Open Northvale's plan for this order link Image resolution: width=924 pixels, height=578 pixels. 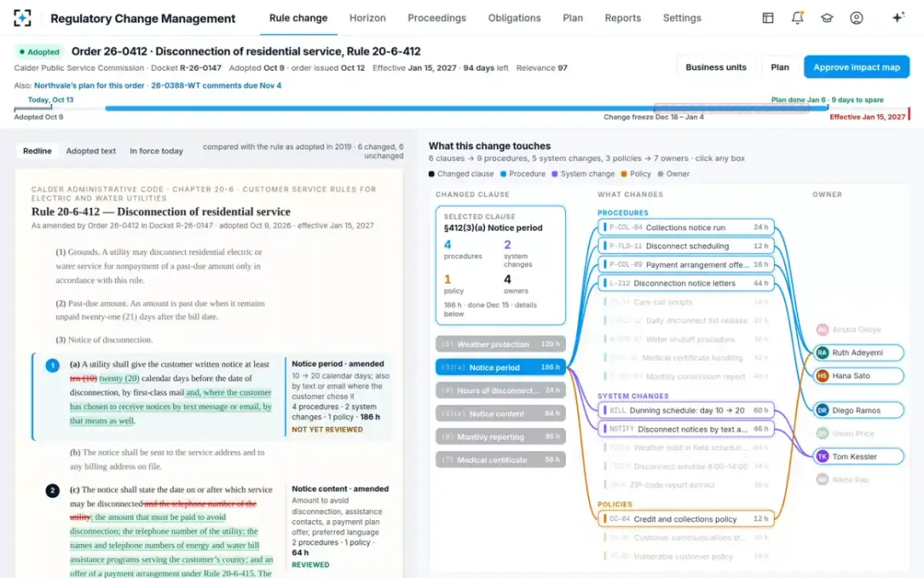(89, 86)
